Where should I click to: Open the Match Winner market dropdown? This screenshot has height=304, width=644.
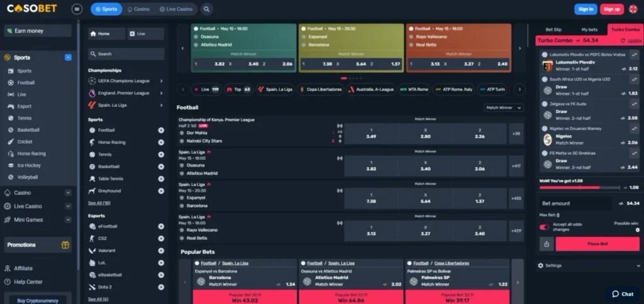pos(504,107)
